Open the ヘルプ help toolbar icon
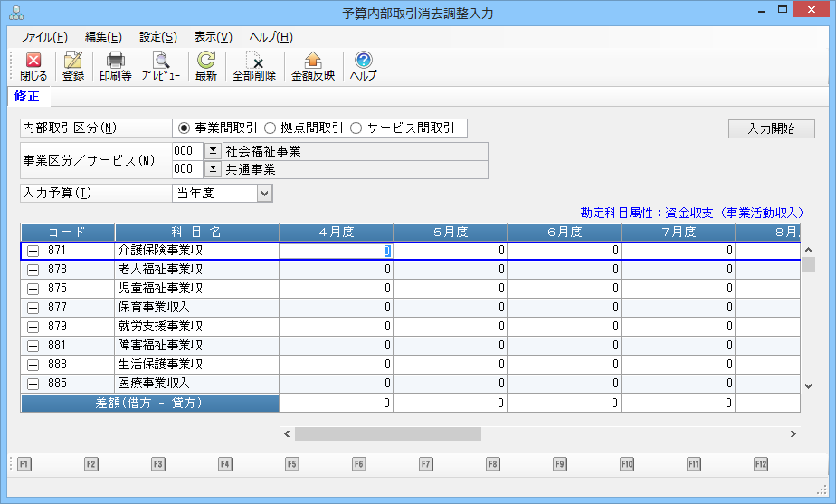 click(x=364, y=66)
